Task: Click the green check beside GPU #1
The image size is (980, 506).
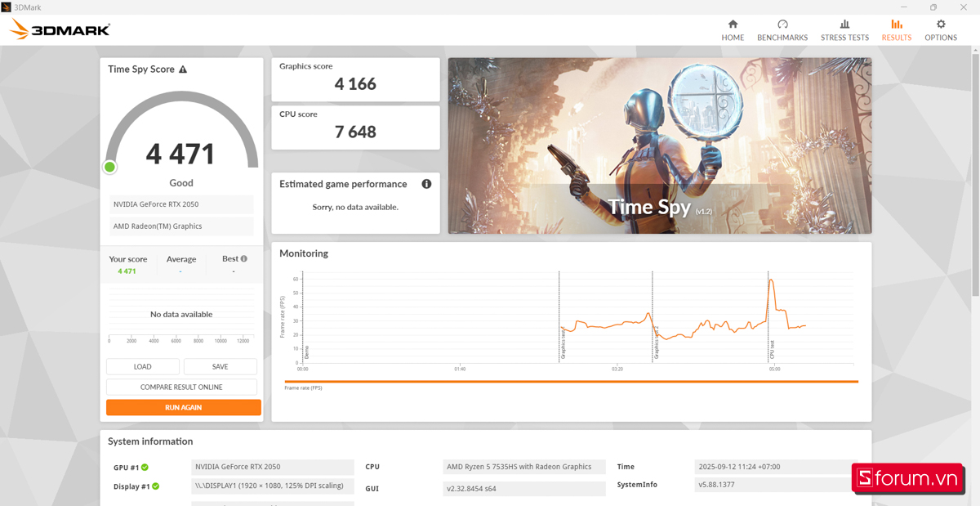Action: (x=145, y=468)
